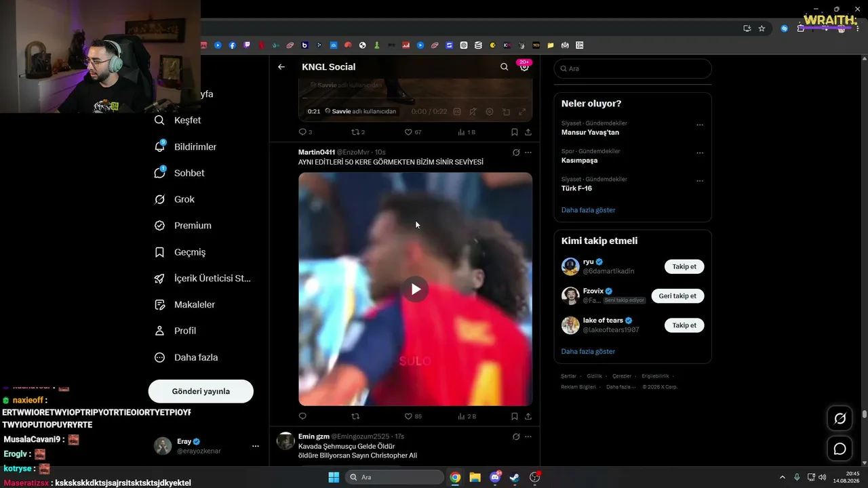Open Grok actions on Martin0411 post
Viewport: 868px width, 488px height.
(x=516, y=152)
